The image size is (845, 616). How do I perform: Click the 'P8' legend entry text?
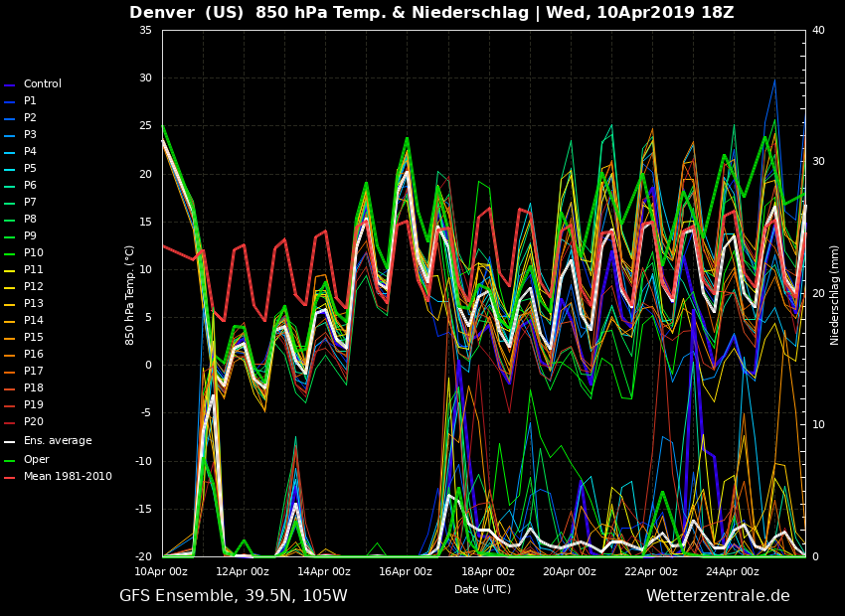pos(30,220)
